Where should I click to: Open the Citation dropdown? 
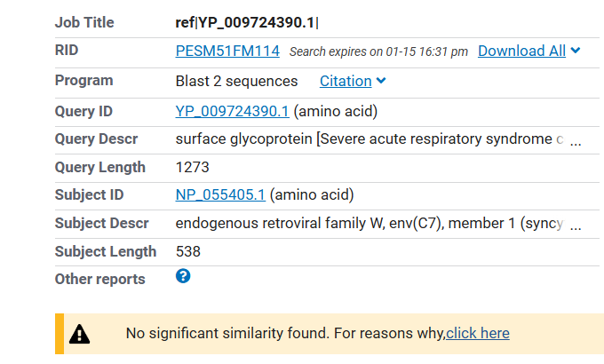click(353, 81)
